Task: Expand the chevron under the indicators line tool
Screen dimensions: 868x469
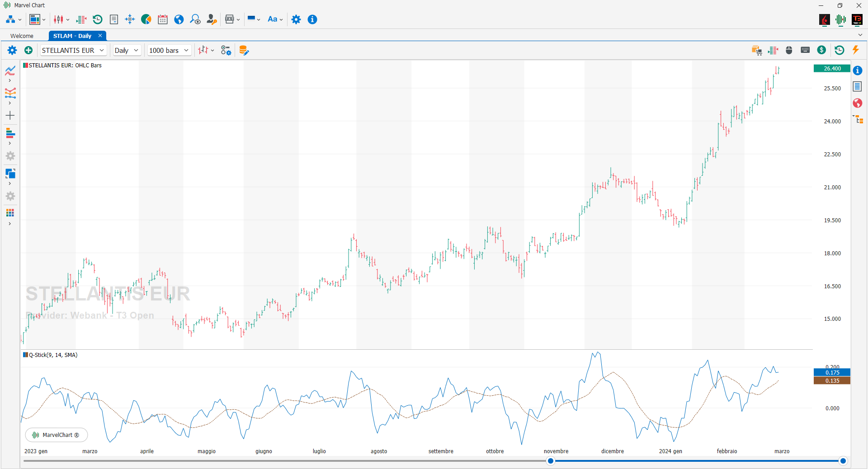Action: pyautogui.click(x=10, y=80)
